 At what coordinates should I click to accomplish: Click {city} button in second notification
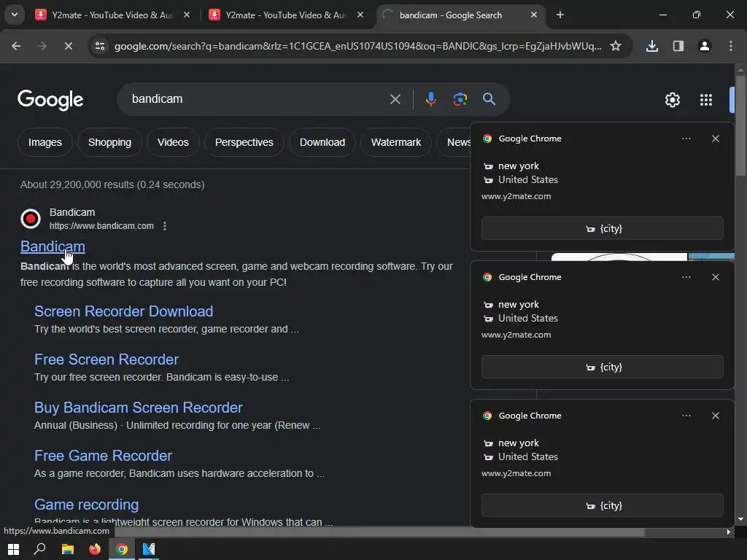click(602, 367)
